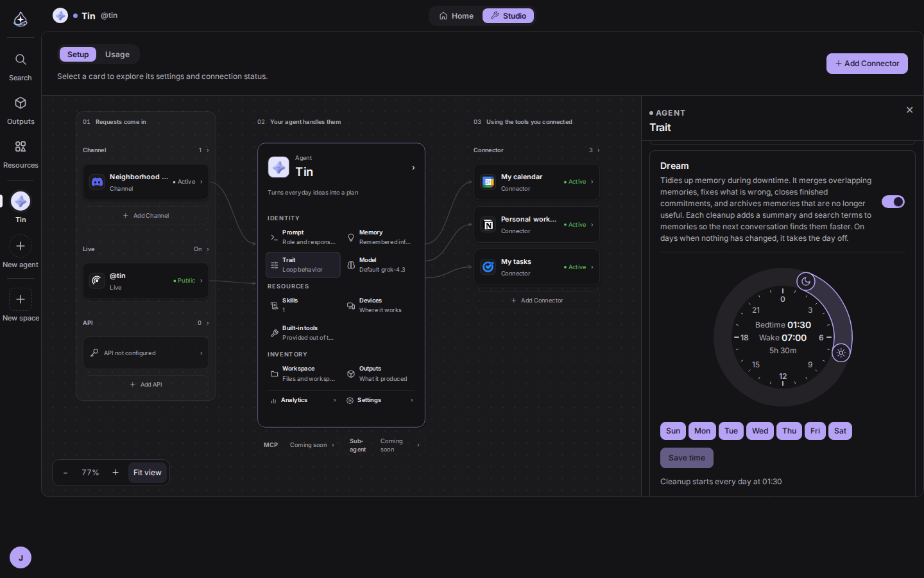Open the Analytics row chevron
Viewport: 924px width, 578px height.
335,400
